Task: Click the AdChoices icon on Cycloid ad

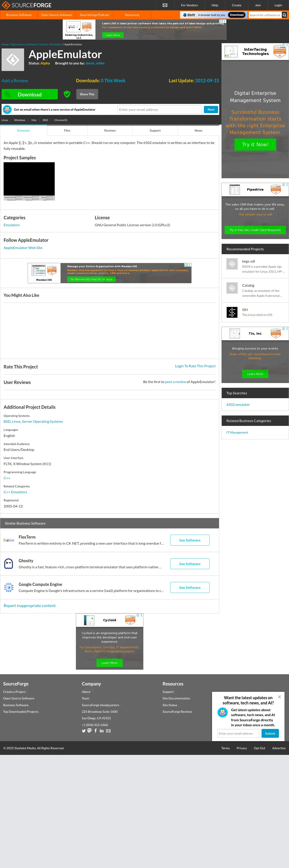Action: point(138,615)
